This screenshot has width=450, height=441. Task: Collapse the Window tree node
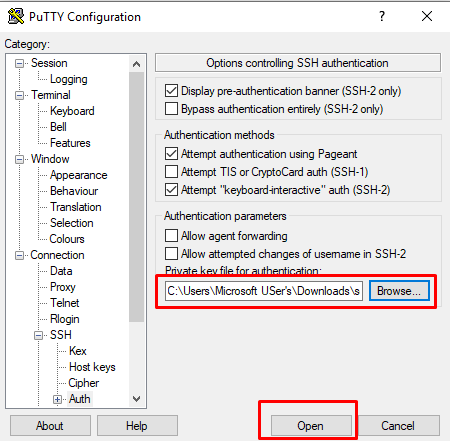coord(20,159)
